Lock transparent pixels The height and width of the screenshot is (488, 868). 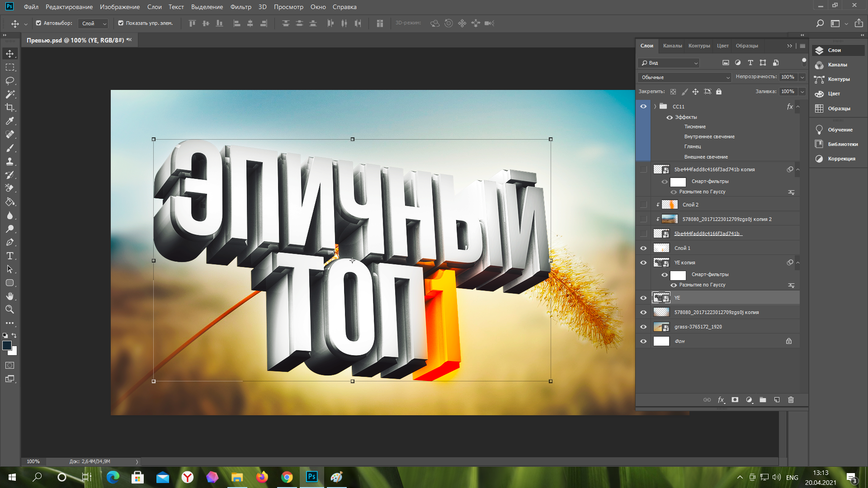pos(673,92)
